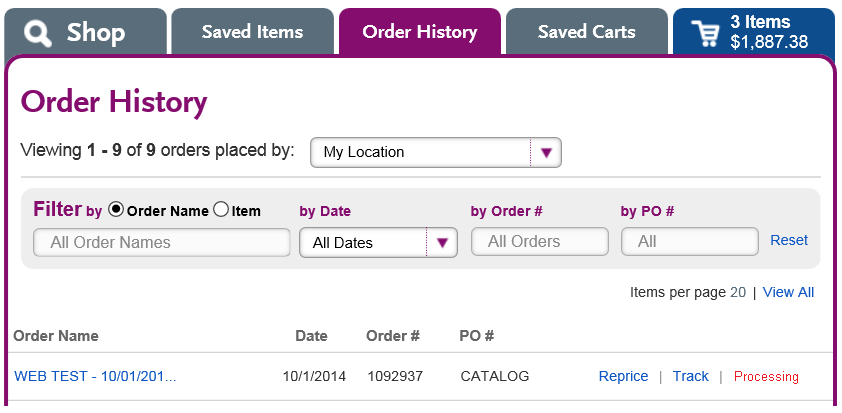Select the Order Name radio button
The height and width of the screenshot is (413, 842).
click(115, 210)
